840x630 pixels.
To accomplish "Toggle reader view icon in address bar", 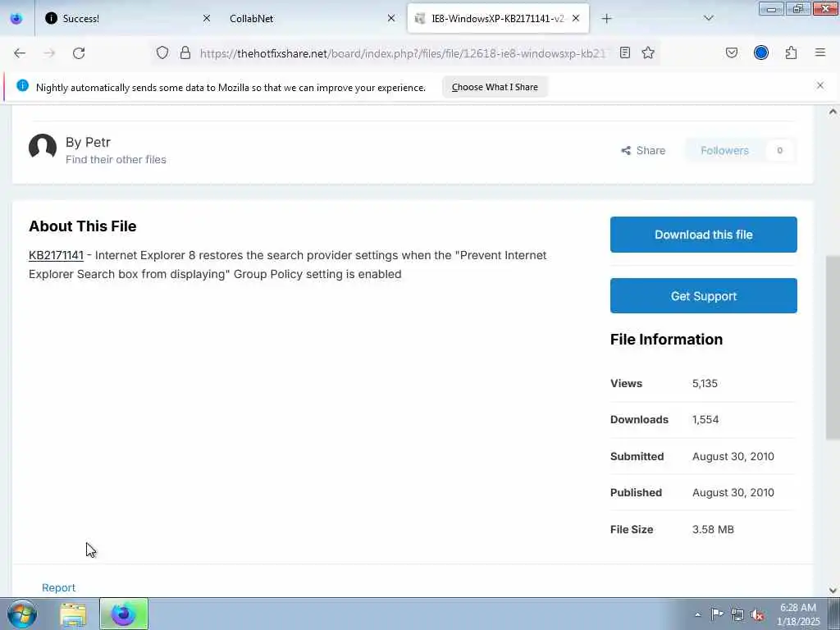I will [x=624, y=52].
